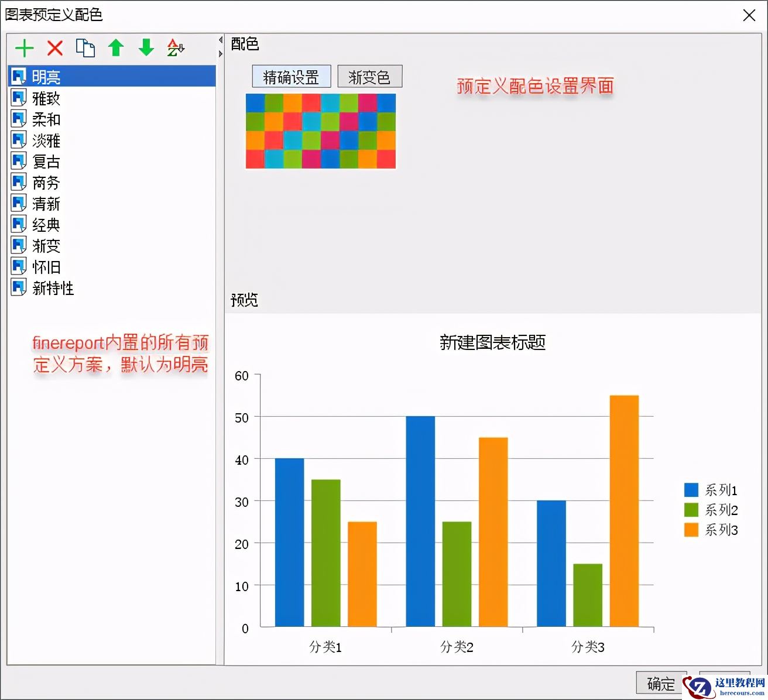768x700 pixels.
Task: Click the document icon beside 明亮
Action: pos(18,76)
